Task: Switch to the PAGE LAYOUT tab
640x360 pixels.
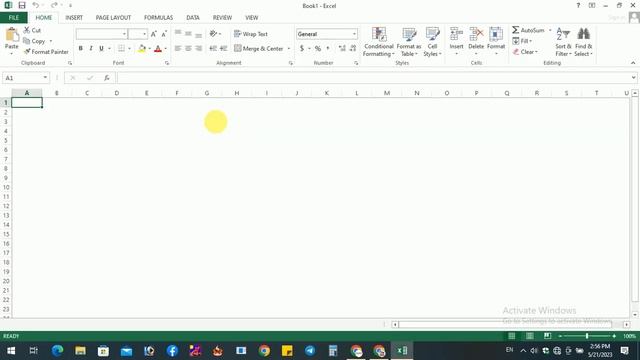Action: (113, 18)
